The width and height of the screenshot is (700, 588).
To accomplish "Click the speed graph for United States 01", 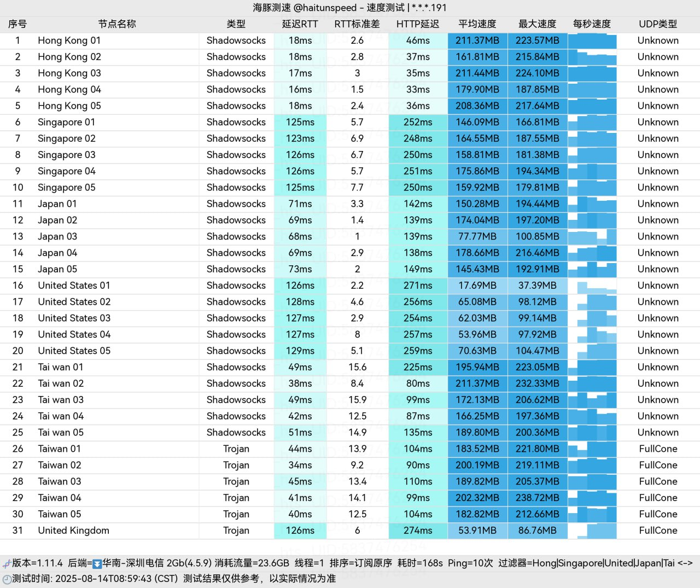I will click(x=592, y=286).
